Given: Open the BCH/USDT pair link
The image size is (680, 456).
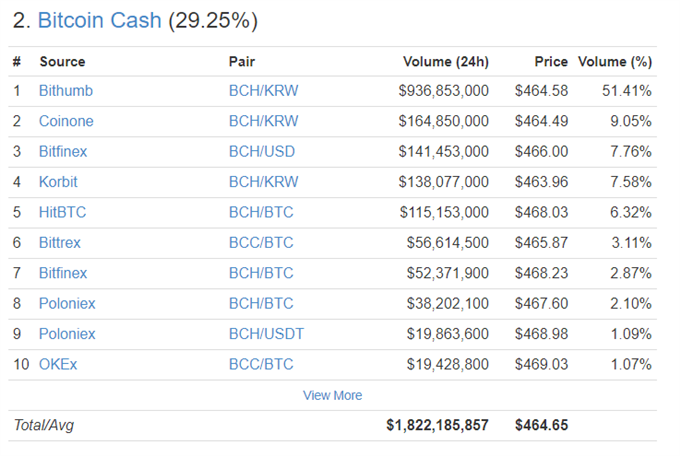Looking at the screenshot, I should click(266, 334).
